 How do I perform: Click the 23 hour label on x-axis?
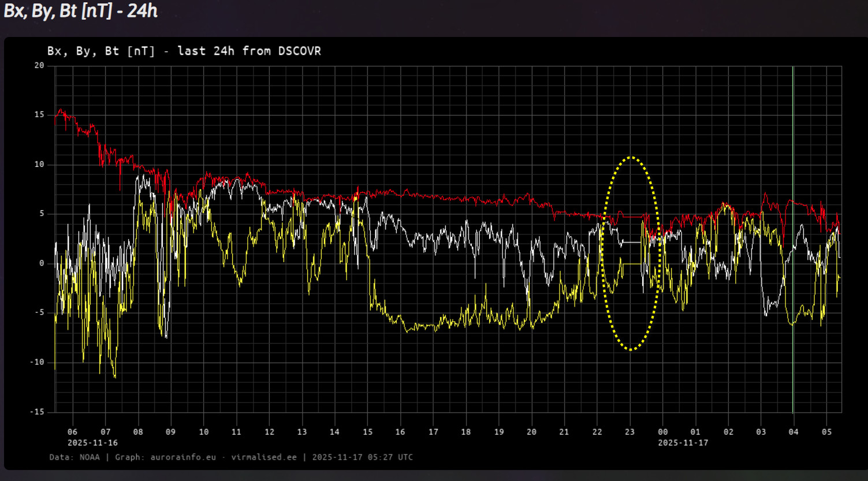[x=630, y=432]
